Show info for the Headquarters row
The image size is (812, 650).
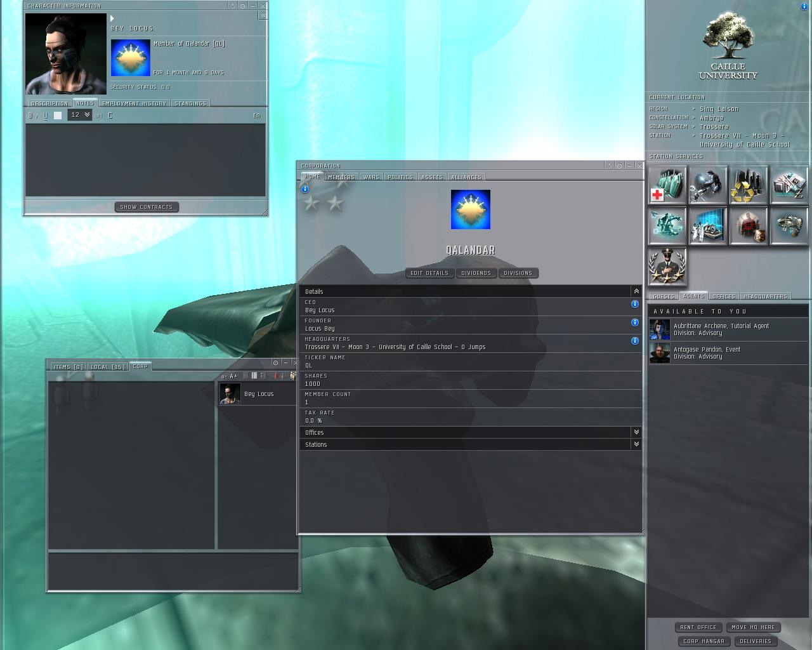634,341
